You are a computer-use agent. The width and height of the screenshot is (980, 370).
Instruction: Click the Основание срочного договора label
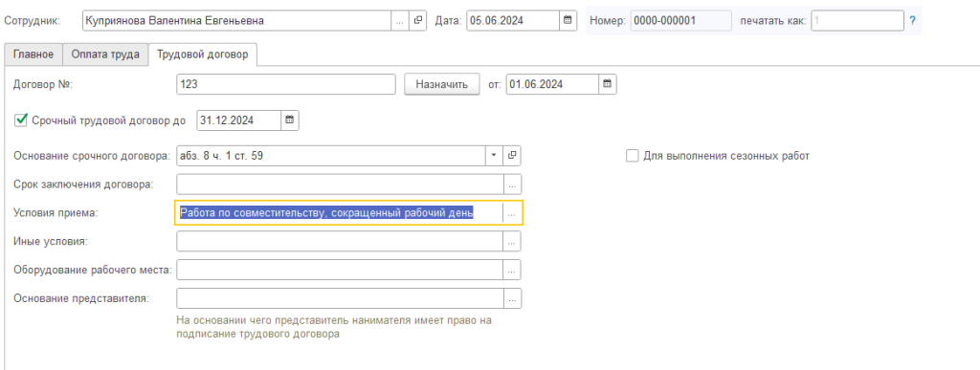pos(91,156)
